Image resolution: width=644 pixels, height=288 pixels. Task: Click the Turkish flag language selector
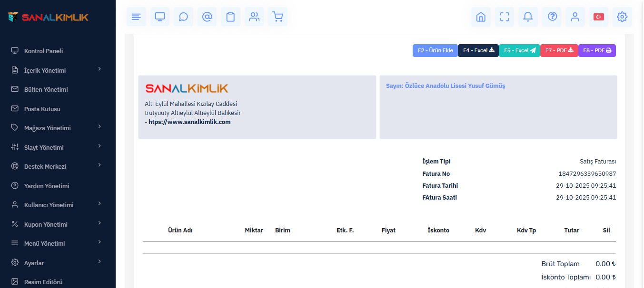[x=598, y=17]
